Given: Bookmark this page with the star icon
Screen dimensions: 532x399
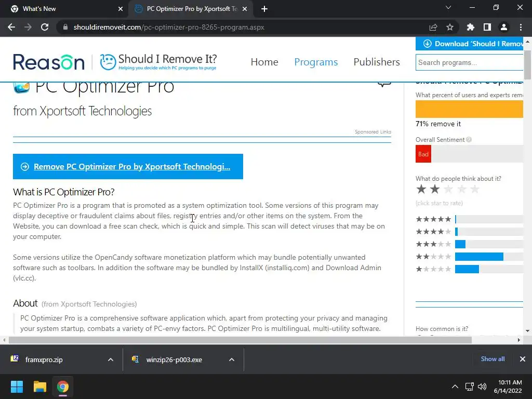Looking at the screenshot, I should pyautogui.click(x=450, y=27).
